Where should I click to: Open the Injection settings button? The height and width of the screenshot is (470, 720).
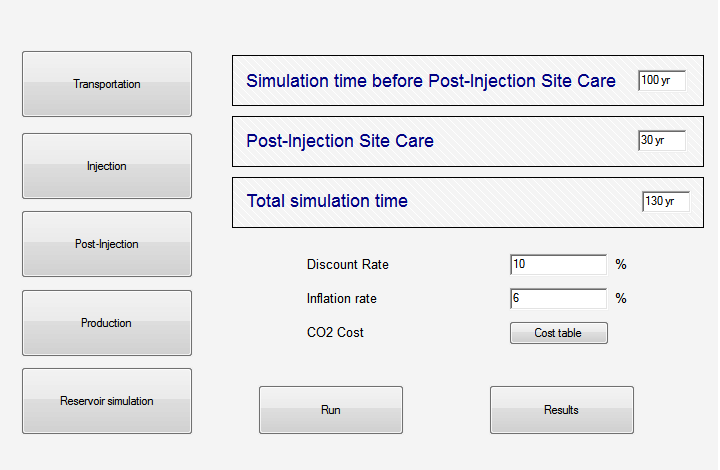click(107, 166)
